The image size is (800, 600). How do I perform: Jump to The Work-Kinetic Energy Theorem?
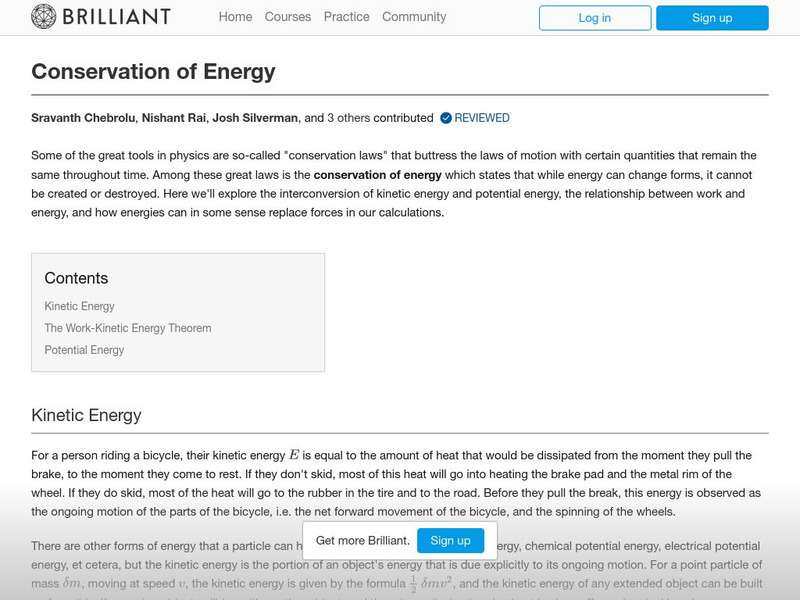(x=128, y=328)
